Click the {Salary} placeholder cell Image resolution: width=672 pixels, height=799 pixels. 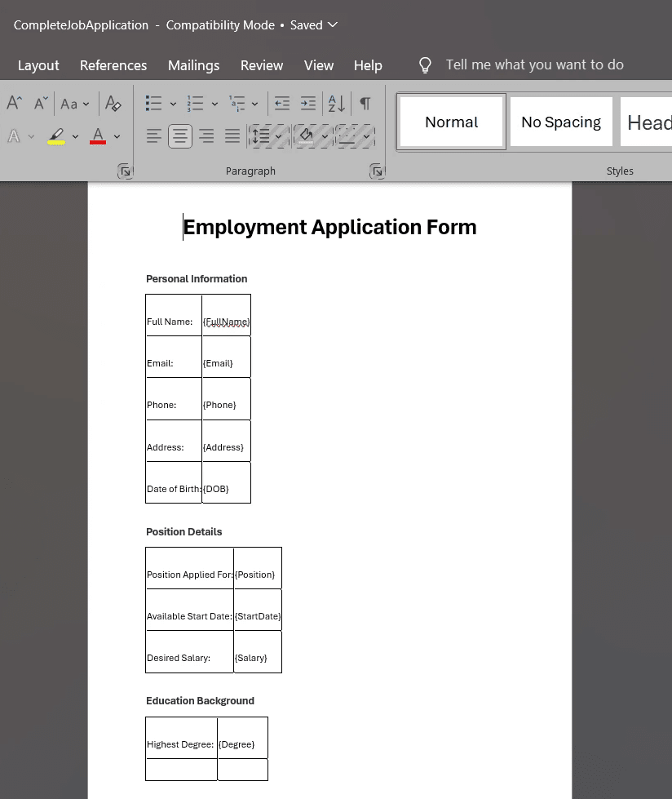[x=258, y=652]
